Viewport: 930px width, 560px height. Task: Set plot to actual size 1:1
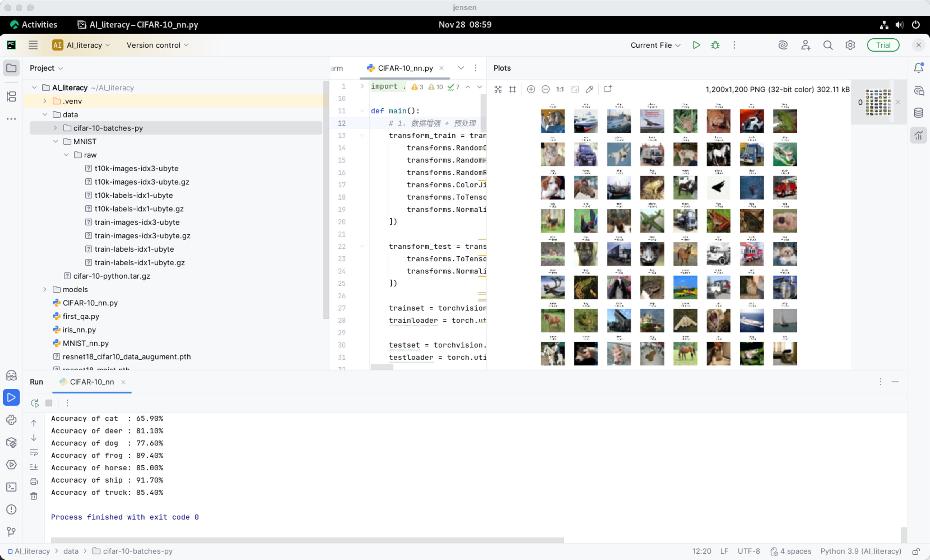click(x=560, y=89)
